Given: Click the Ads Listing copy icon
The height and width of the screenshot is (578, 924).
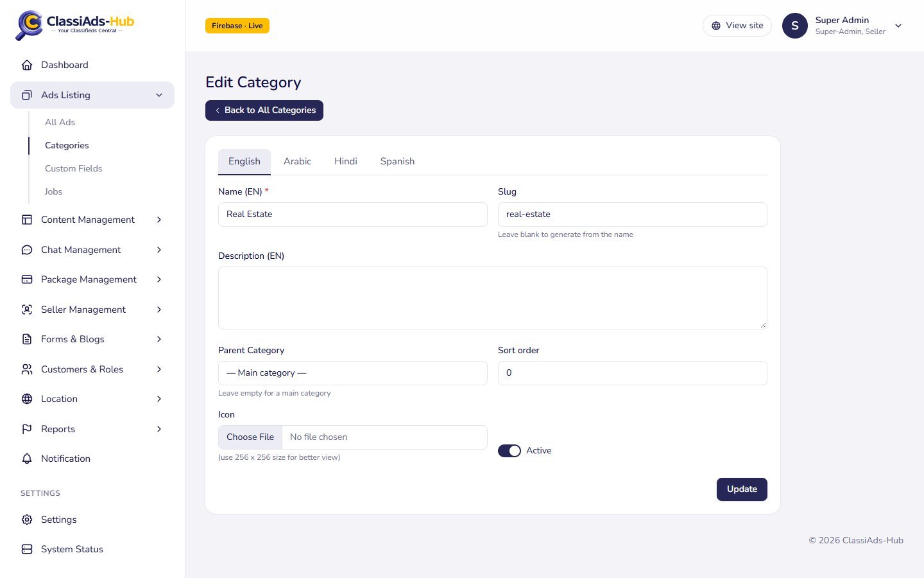Looking at the screenshot, I should (x=27, y=95).
